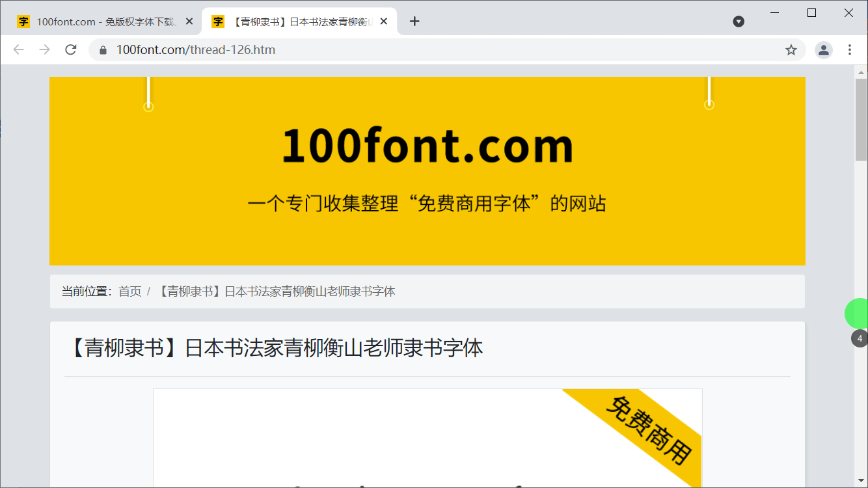Click the green floating circle button
This screenshot has width=868, height=488.
856,314
